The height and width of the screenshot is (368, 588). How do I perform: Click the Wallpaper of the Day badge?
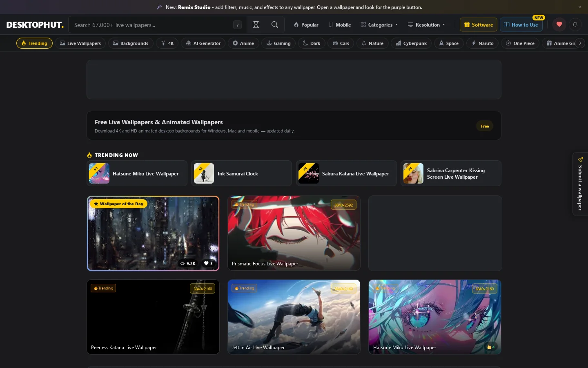coord(118,204)
